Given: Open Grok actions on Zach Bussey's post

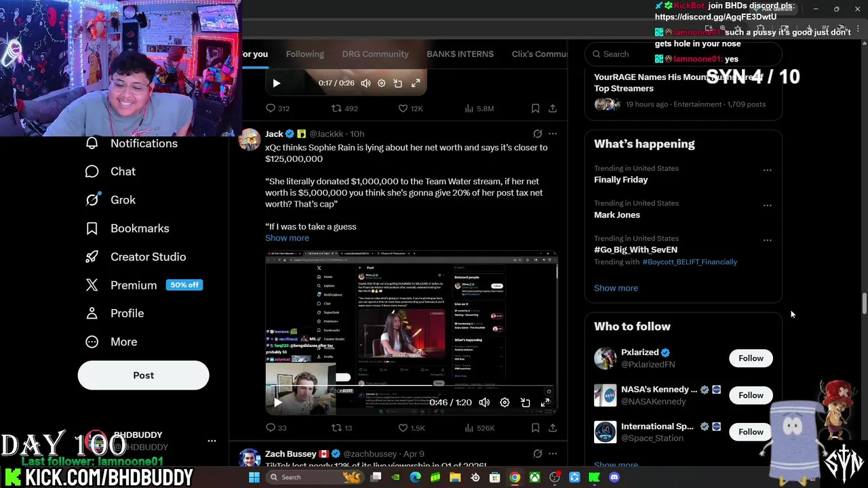Looking at the screenshot, I should 537,454.
